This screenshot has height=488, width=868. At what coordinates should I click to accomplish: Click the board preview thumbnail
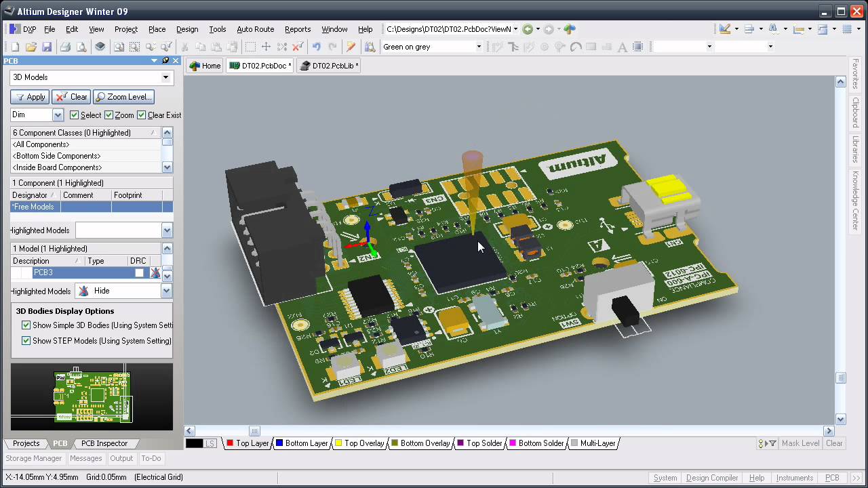(x=92, y=396)
